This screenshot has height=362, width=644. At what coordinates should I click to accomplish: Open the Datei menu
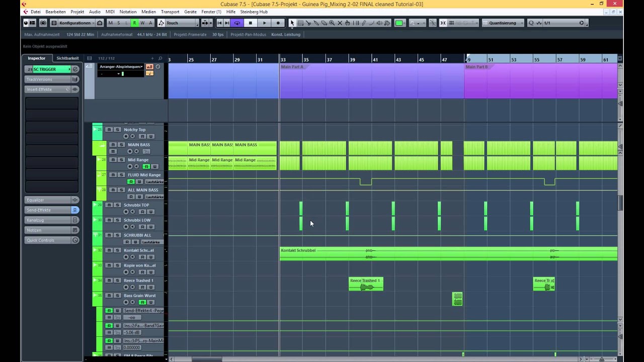tap(35, 12)
